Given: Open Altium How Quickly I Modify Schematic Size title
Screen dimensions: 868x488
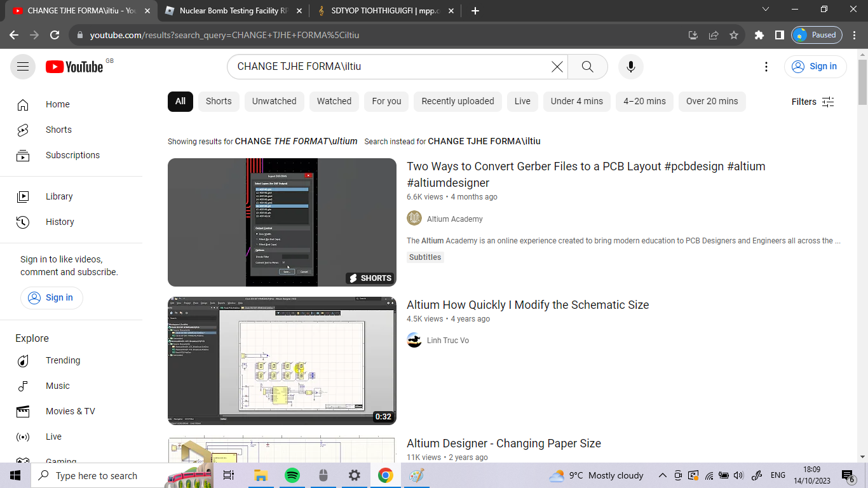Looking at the screenshot, I should click(528, 305).
